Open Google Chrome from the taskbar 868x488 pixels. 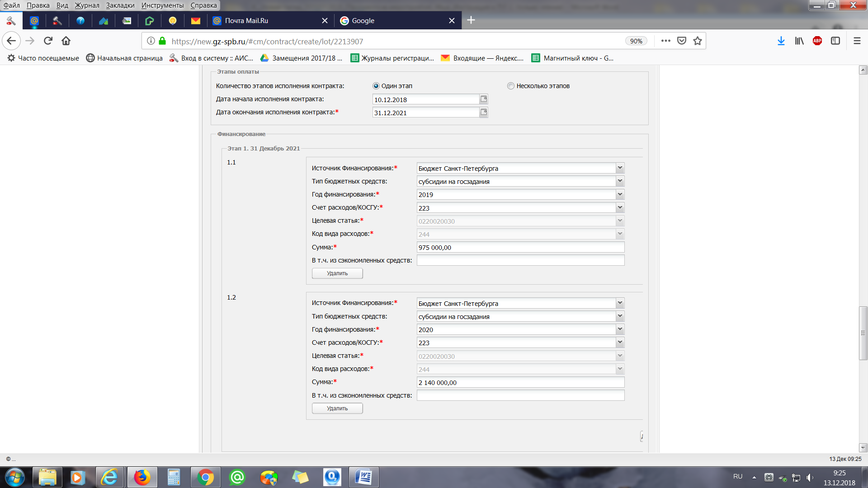pos(205,477)
